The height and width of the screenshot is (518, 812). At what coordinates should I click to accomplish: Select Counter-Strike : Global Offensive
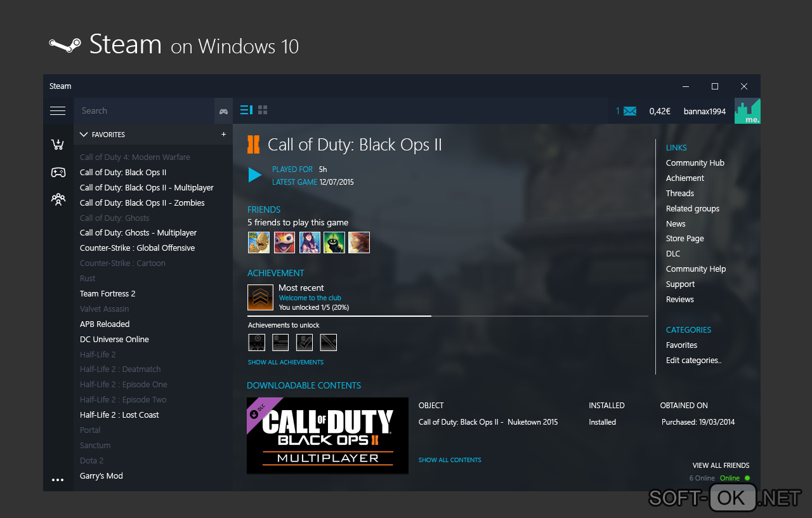tap(137, 248)
